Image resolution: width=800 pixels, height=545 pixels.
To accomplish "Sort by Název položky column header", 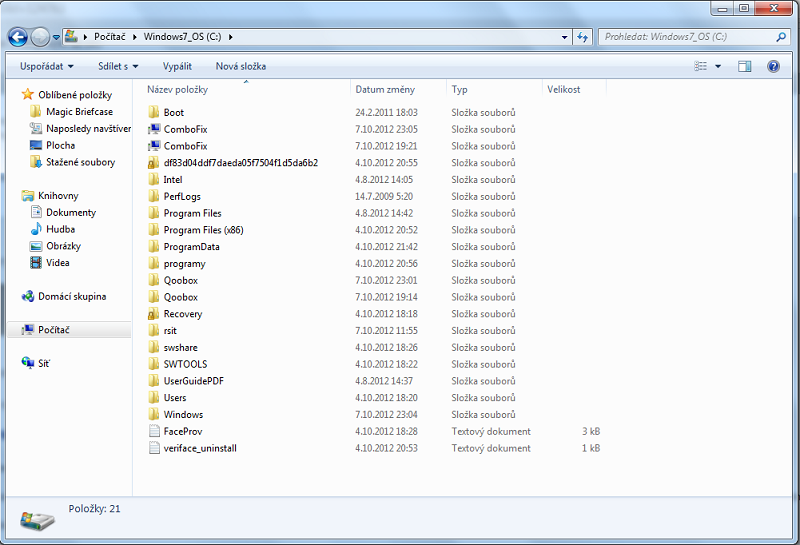I will pos(177,89).
